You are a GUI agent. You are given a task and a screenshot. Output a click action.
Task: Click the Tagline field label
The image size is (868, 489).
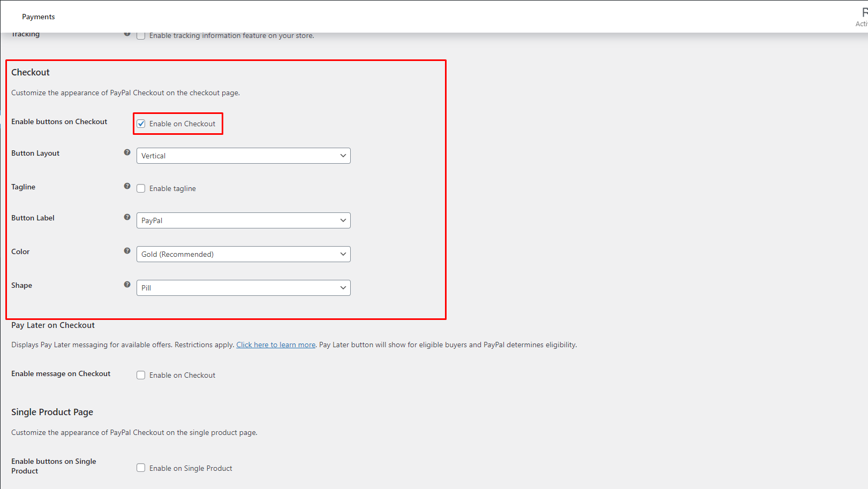pyautogui.click(x=24, y=187)
